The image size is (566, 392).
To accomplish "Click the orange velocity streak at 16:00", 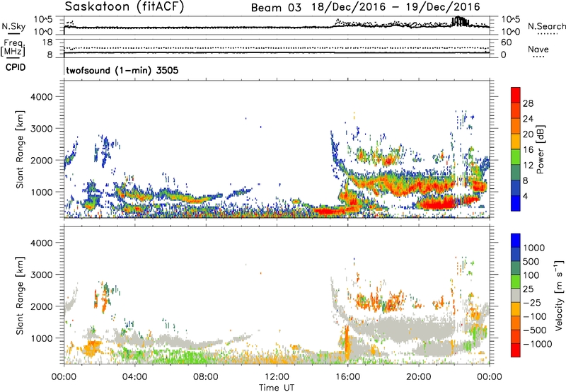I will coord(347,342).
